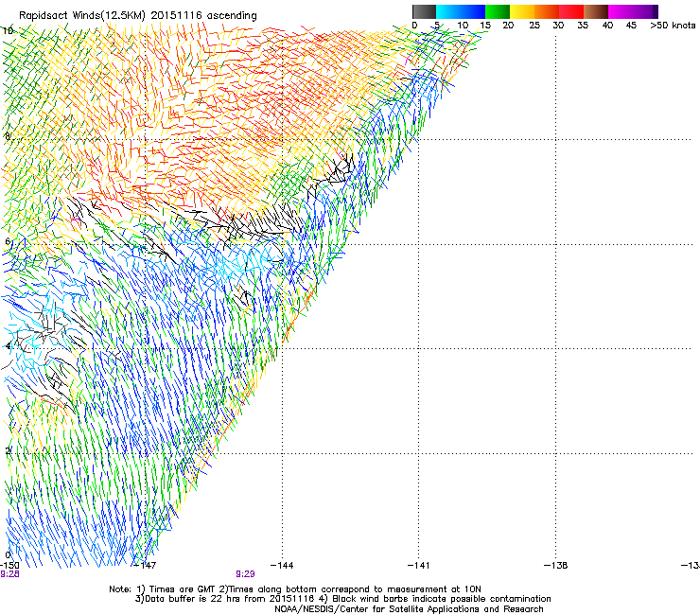Click the note 'Black wind barbs indicate possible contamination'
The width and height of the screenshot is (700, 615).
[x=442, y=599]
